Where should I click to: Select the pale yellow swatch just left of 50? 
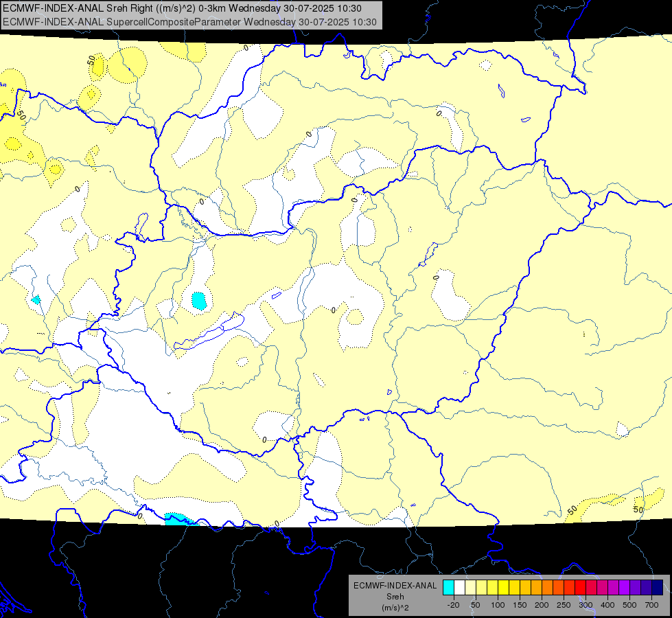pos(471,588)
